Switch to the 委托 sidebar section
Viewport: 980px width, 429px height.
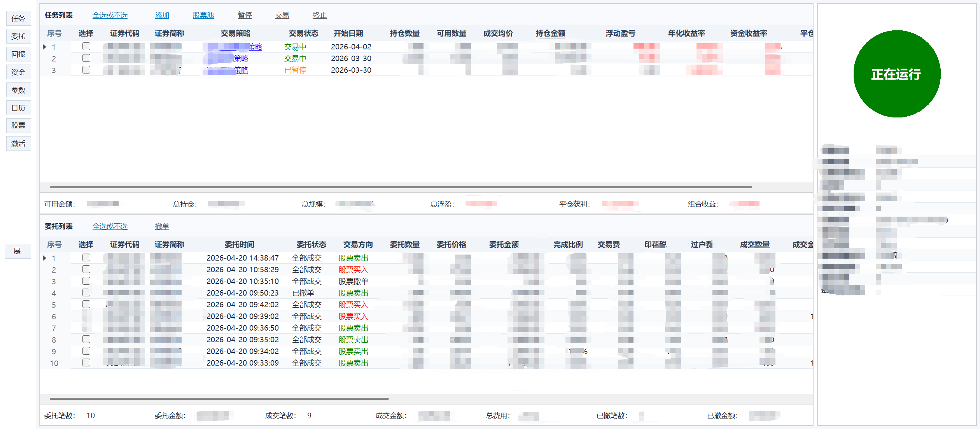[x=18, y=36]
